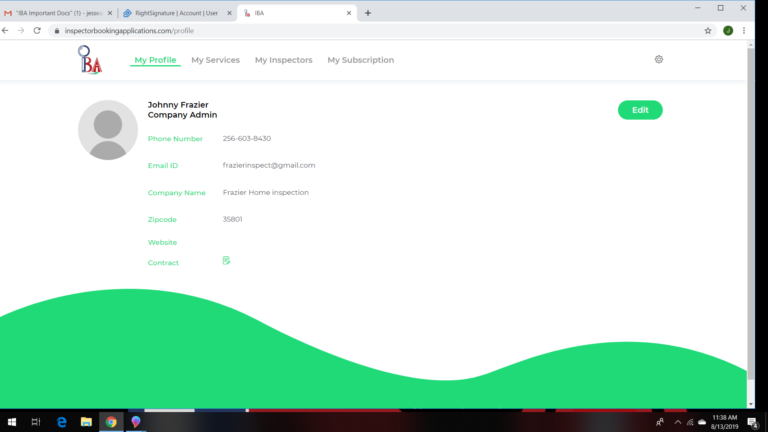
Task: Open the Contract document icon
Action: coord(227,261)
